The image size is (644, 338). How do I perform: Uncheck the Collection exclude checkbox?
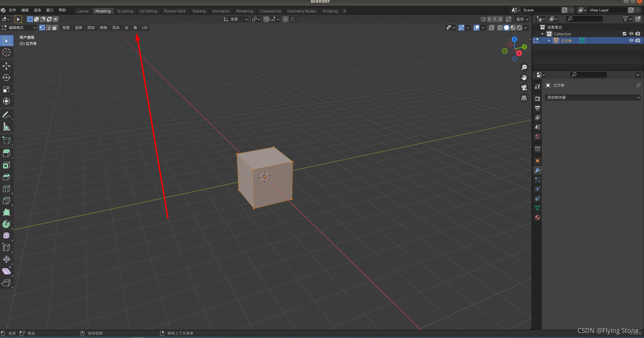tap(624, 34)
